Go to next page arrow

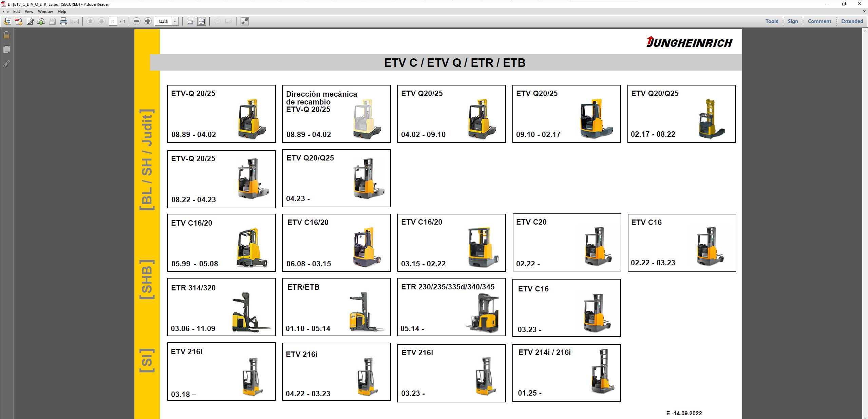coord(101,21)
